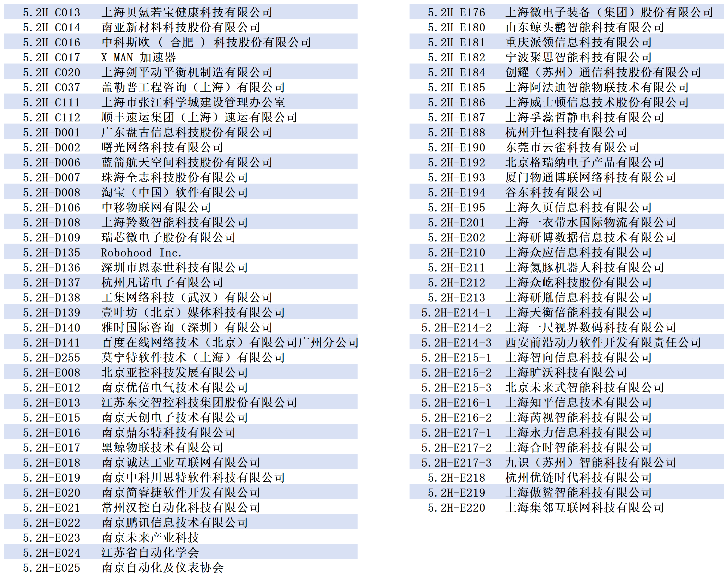Select 常州汉控自动化科技有限公司
This screenshot has width=728, height=577.
(x=181, y=507)
